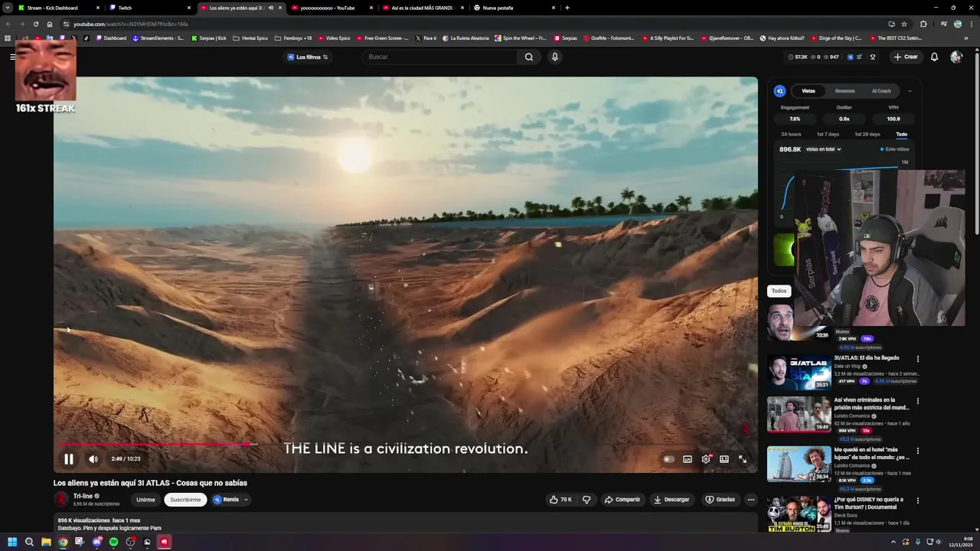Pause the video playback

point(68,459)
